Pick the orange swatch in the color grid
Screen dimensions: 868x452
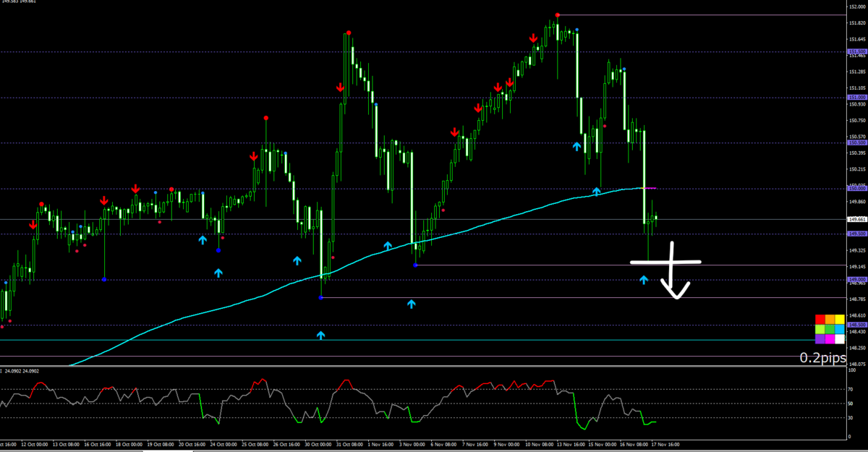coord(830,320)
